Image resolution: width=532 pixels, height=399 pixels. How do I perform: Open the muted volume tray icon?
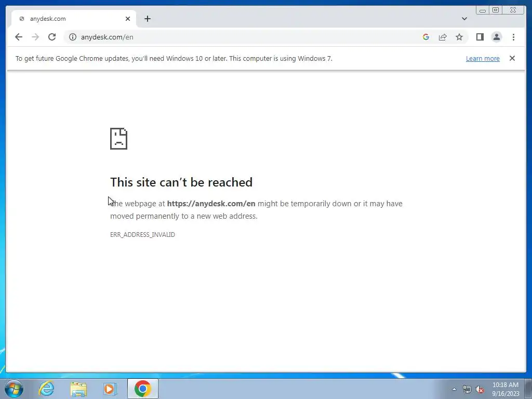[x=480, y=389]
